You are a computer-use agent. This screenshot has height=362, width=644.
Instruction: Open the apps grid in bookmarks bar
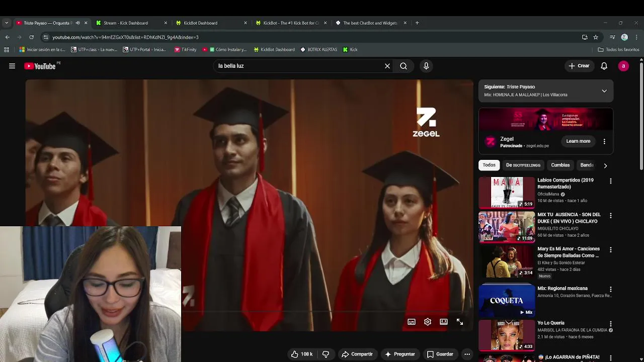(x=7, y=49)
